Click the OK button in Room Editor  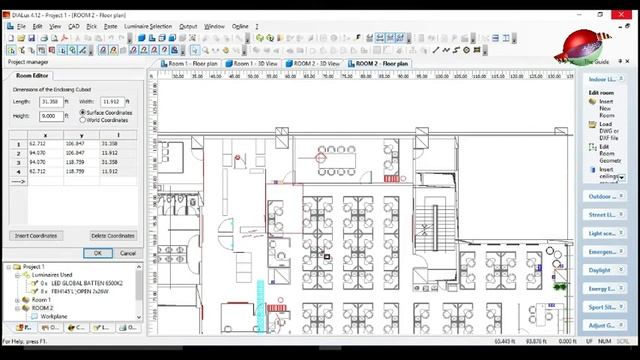[x=98, y=253]
